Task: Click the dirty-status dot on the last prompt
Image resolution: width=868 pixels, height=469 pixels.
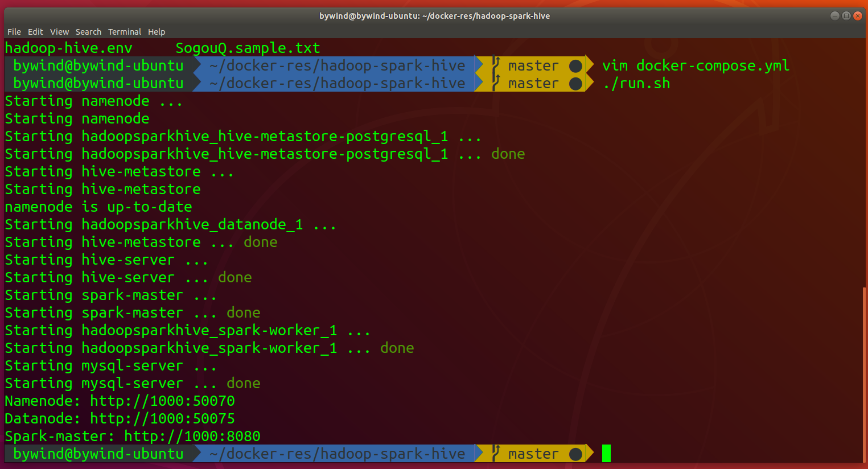Action: click(x=575, y=454)
